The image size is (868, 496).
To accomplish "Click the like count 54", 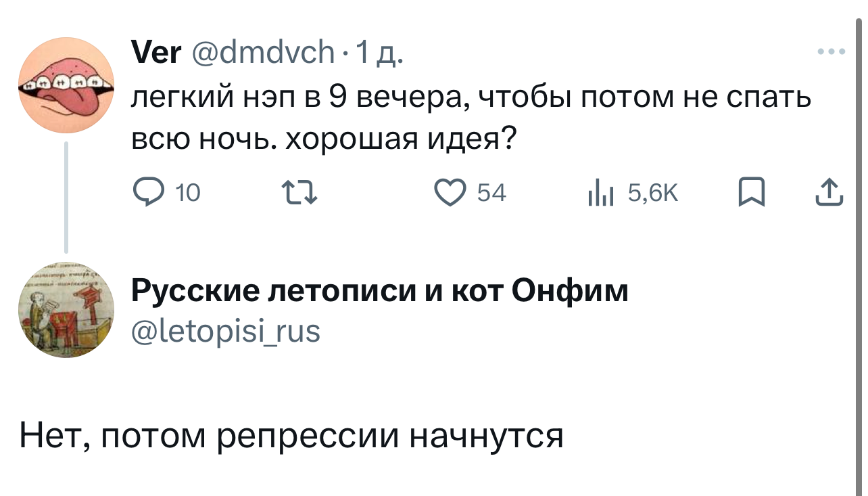I will click(491, 194).
